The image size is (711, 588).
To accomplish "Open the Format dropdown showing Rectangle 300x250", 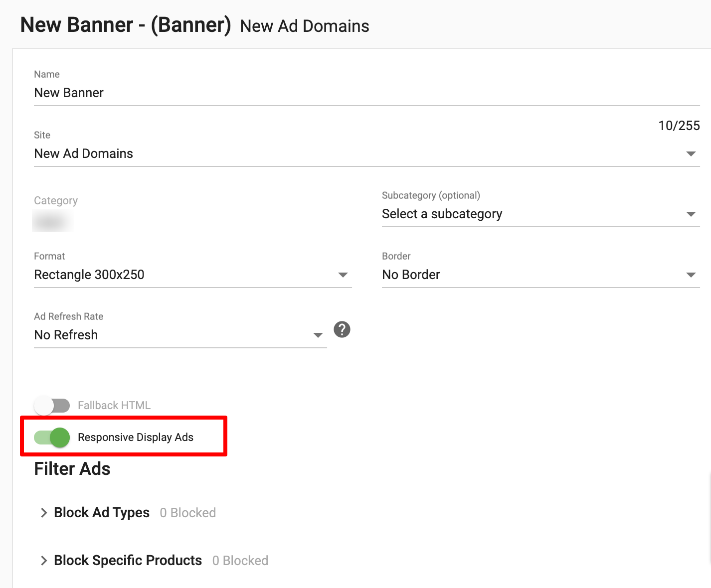I will tap(150, 275).
